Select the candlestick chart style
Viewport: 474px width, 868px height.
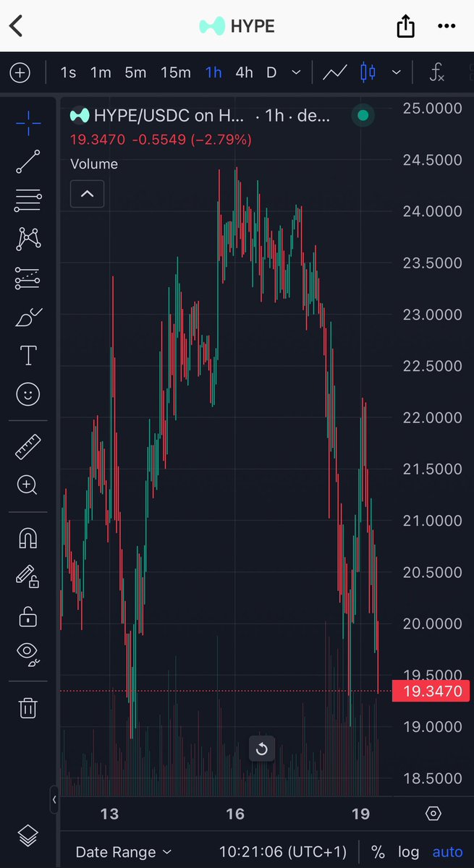pos(368,72)
